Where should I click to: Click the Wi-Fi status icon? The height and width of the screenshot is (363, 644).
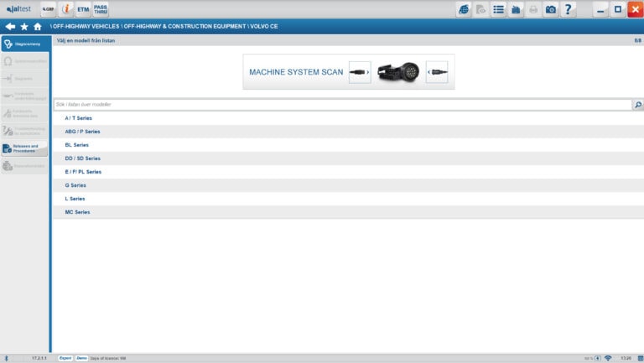click(x=608, y=359)
